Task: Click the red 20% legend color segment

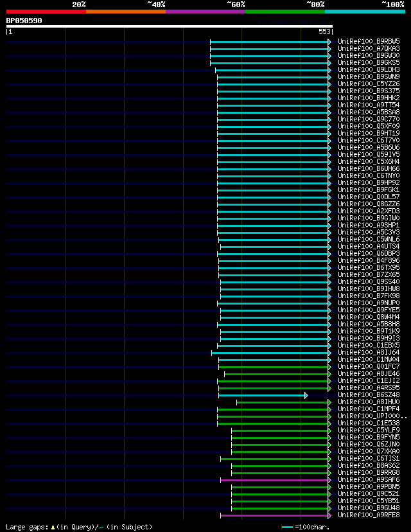Action: coord(46,12)
